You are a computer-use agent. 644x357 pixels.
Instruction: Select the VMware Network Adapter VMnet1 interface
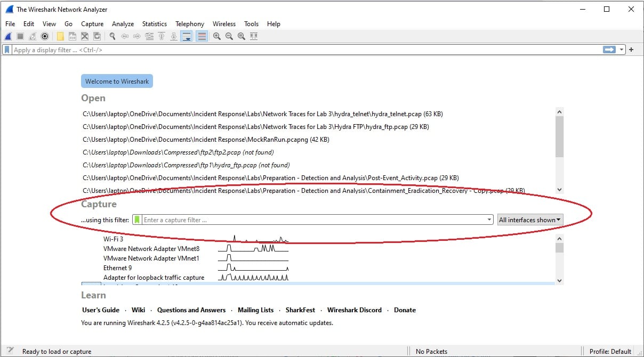click(151, 258)
